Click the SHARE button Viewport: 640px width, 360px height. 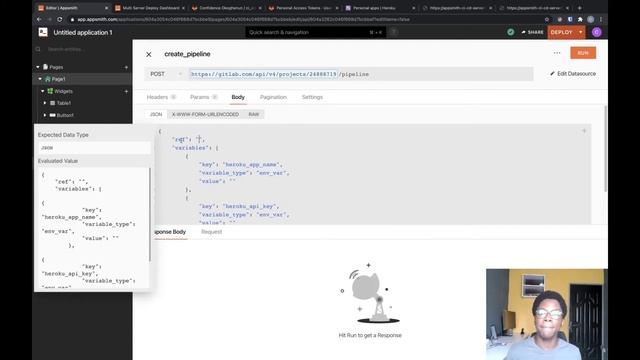click(532, 32)
